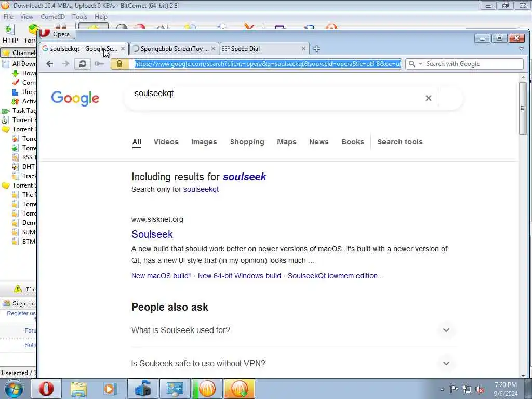The height and width of the screenshot is (399, 532).
Task: Select the News results tab
Action: (318, 142)
